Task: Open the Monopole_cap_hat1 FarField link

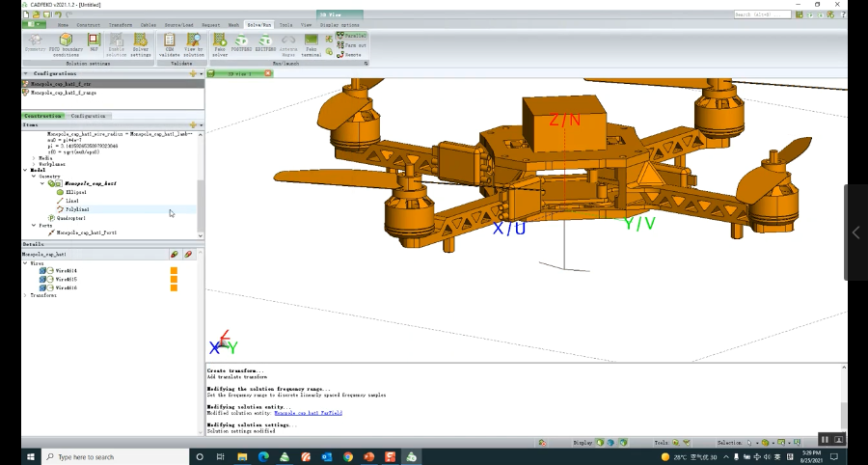Action: point(309,413)
